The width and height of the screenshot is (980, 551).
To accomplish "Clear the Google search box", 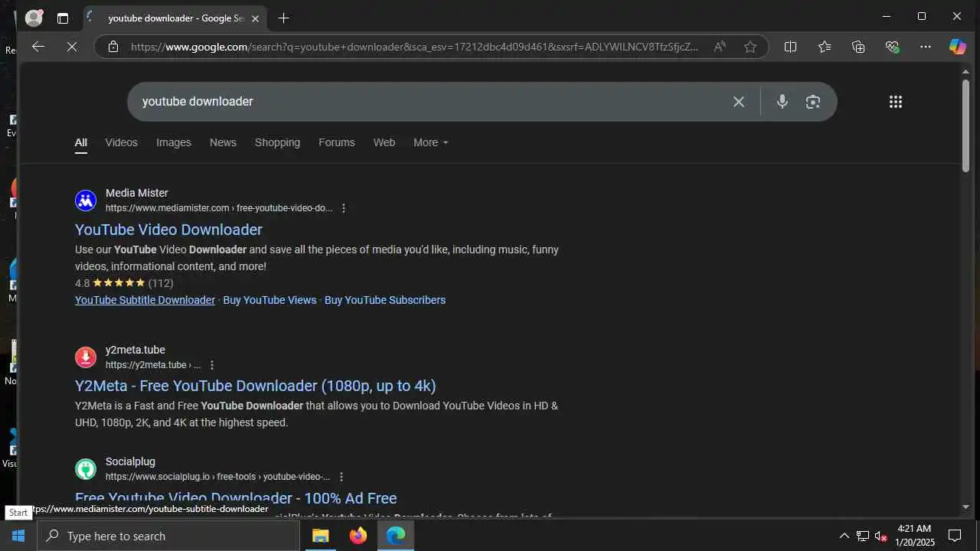I will 739,102.
